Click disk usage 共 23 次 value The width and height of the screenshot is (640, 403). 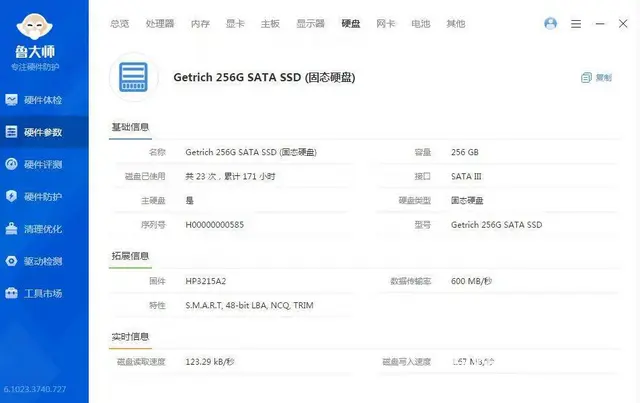click(230, 176)
